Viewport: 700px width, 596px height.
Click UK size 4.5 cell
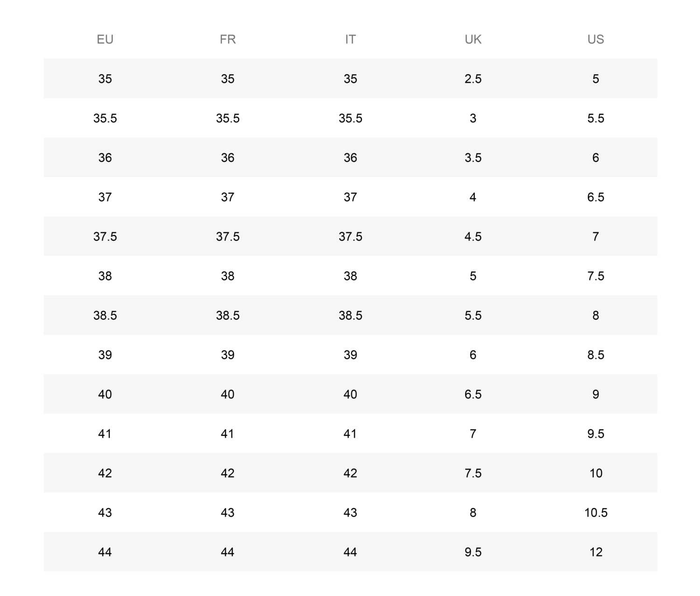click(x=473, y=237)
